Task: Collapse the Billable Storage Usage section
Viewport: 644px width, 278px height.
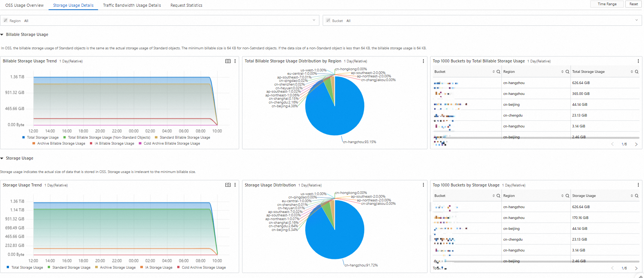Action: click(2, 35)
